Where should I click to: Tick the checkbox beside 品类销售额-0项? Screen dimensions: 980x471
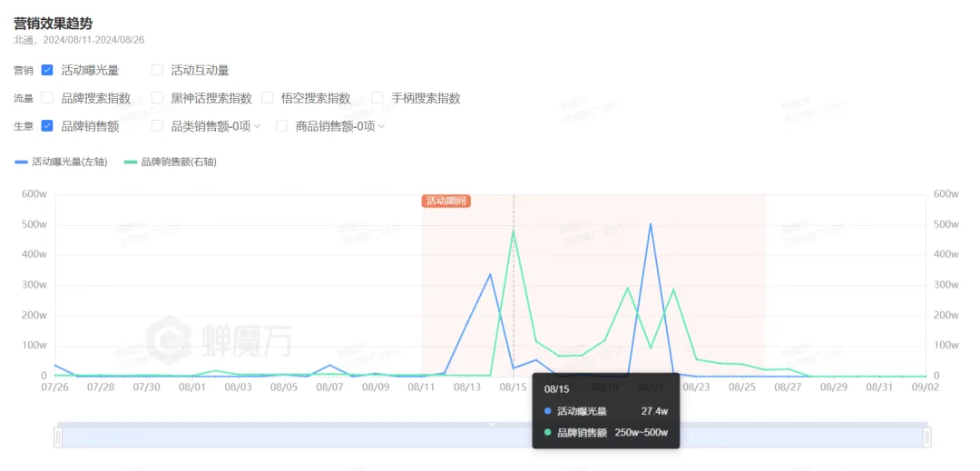(157, 126)
